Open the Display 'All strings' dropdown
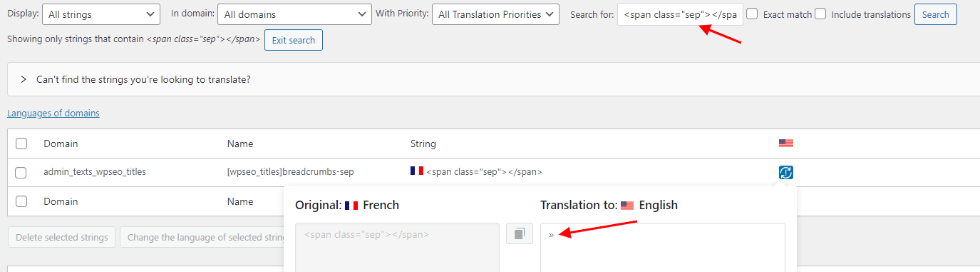Image resolution: width=980 pixels, height=272 pixels. 101,14
